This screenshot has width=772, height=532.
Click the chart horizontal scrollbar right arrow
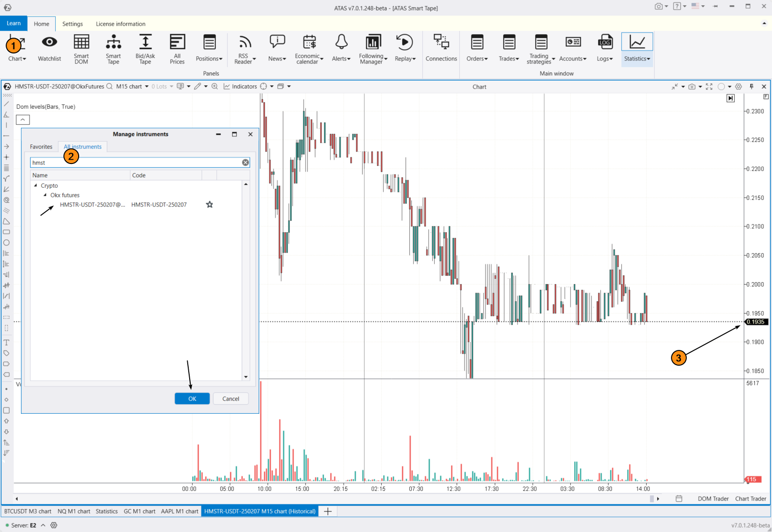pyautogui.click(x=658, y=499)
